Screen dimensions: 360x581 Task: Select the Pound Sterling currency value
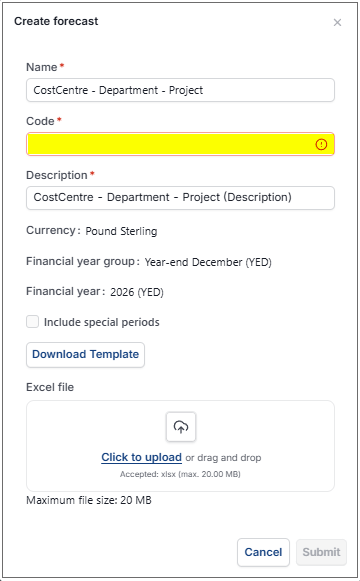pos(121,231)
